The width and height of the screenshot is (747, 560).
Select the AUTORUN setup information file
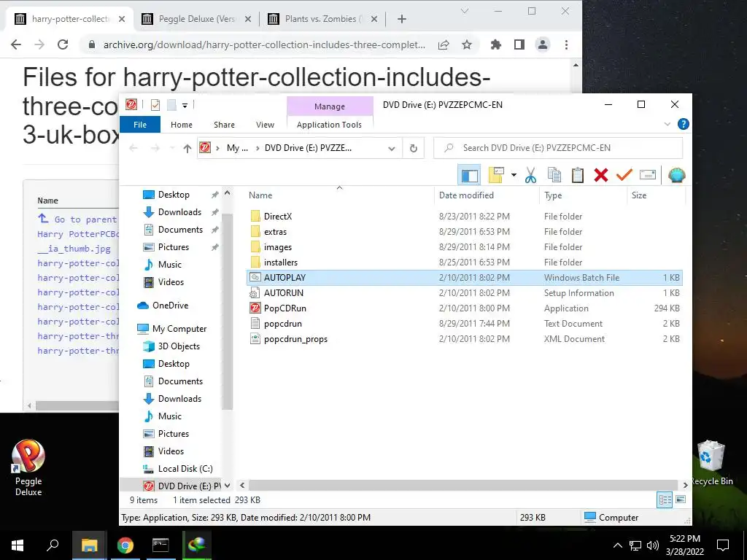point(284,293)
